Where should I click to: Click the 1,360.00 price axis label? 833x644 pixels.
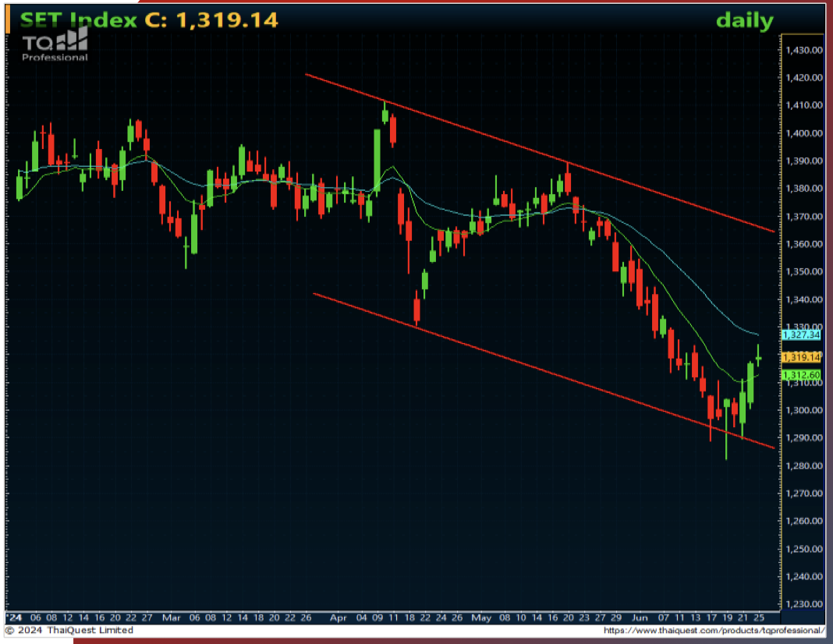pyautogui.click(x=804, y=244)
